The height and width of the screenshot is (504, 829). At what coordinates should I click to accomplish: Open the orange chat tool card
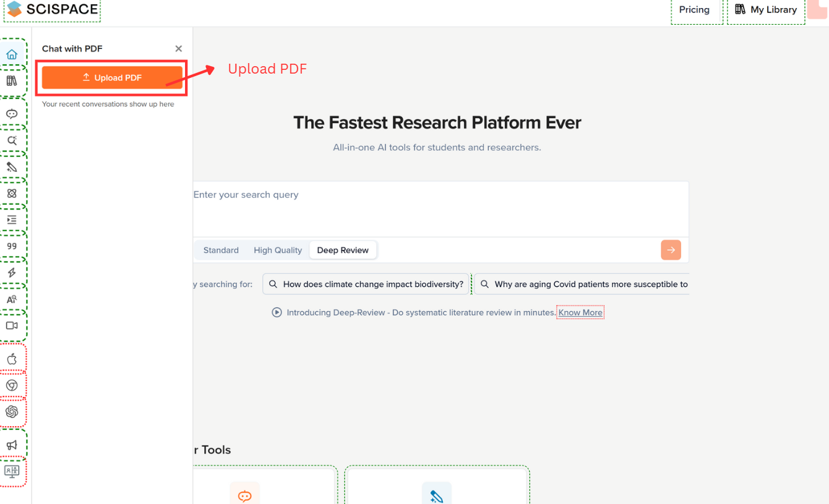[265, 487]
